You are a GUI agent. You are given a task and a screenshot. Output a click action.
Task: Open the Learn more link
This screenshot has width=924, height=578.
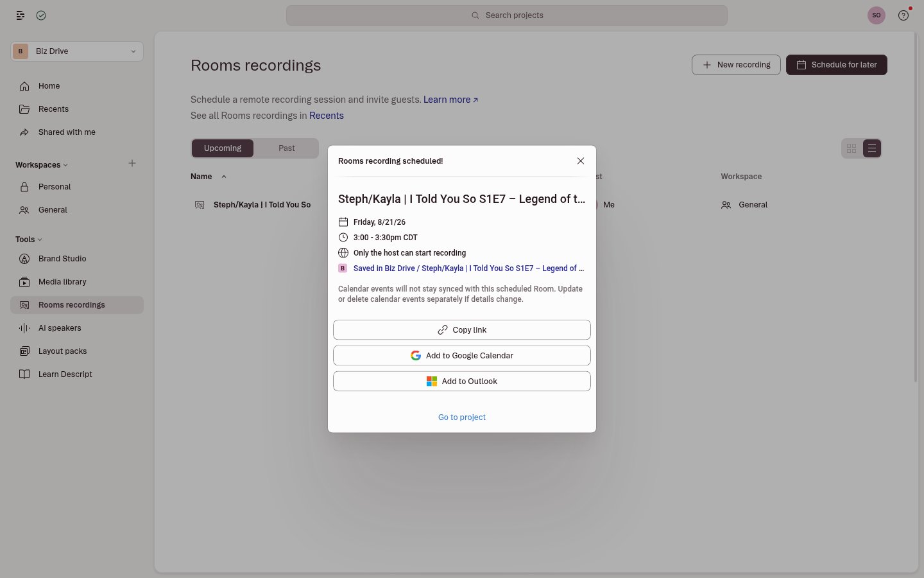(450, 100)
